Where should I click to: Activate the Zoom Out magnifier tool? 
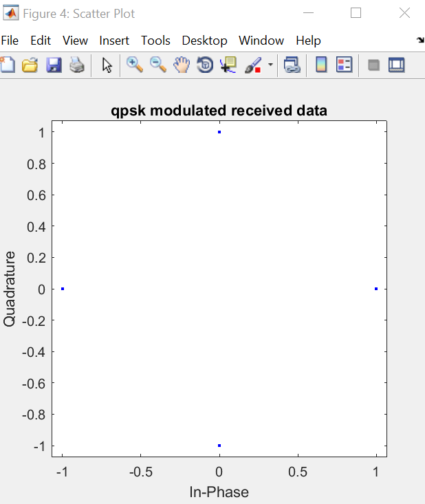coord(158,65)
